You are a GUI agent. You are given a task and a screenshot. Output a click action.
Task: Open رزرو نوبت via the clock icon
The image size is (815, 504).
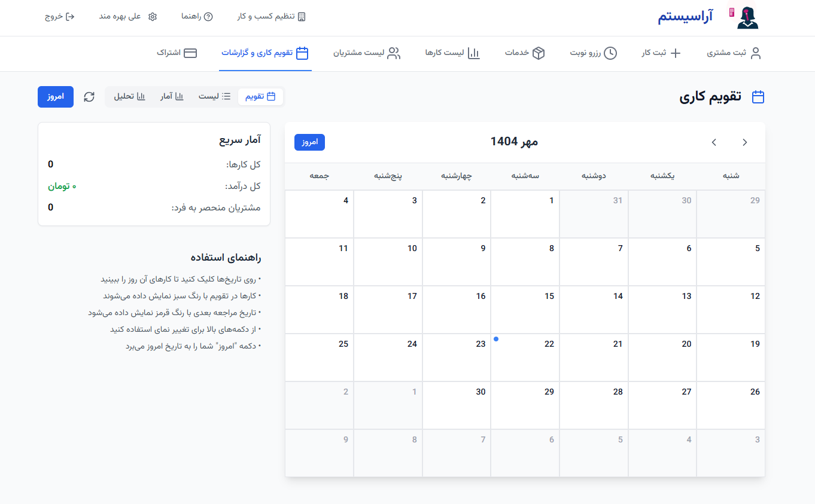tap(611, 53)
